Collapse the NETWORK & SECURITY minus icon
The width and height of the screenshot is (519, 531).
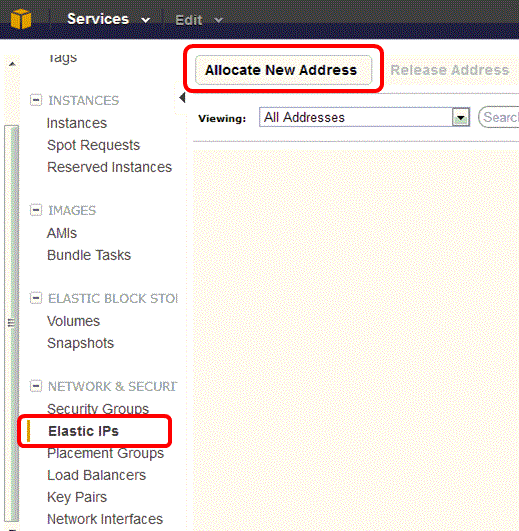click(x=36, y=386)
